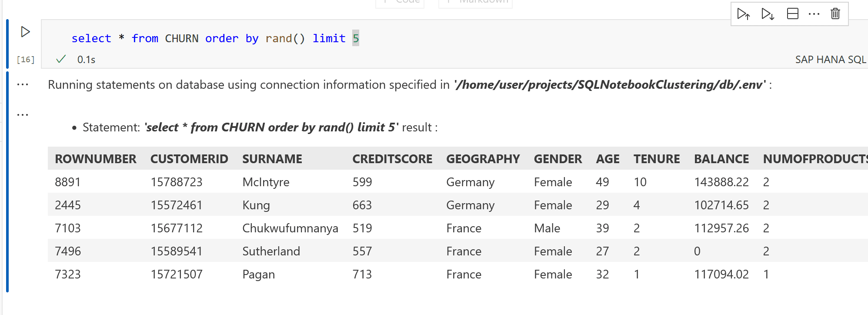Run the SQL query cell

coord(25,31)
